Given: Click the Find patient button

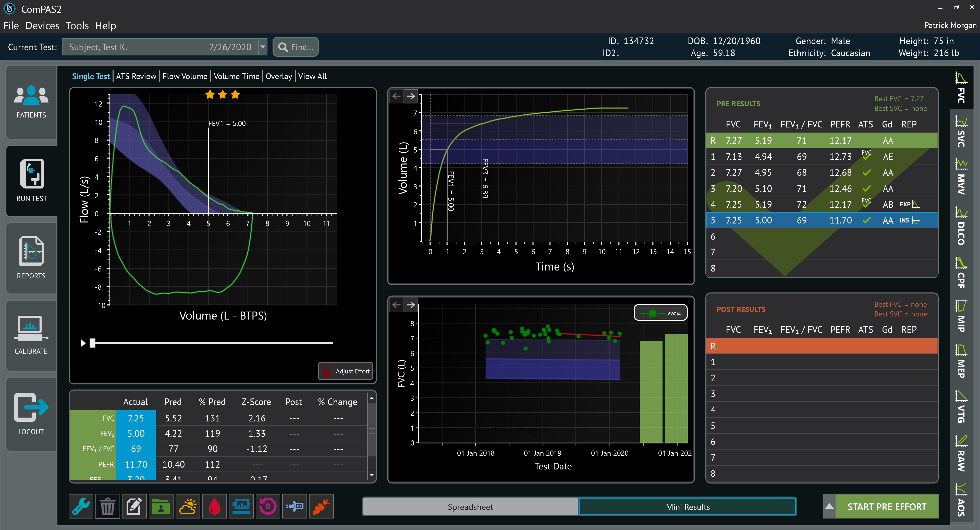Looking at the screenshot, I should pos(296,47).
